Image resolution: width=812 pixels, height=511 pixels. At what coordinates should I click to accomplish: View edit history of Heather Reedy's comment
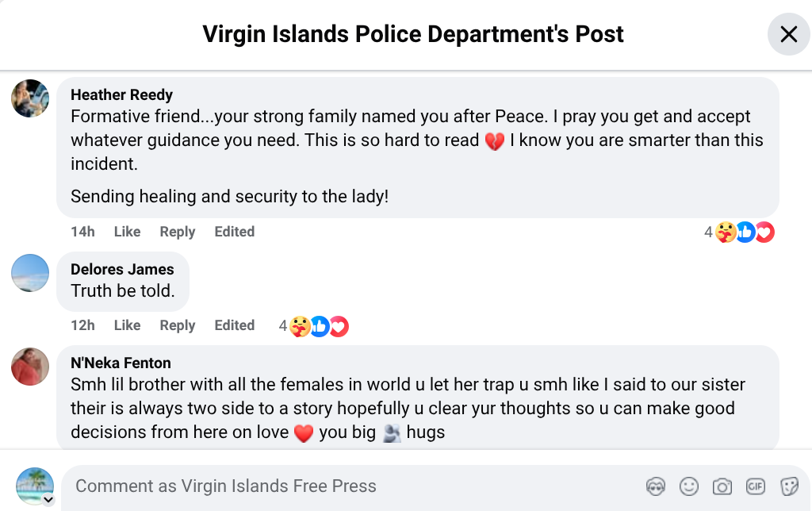234,232
